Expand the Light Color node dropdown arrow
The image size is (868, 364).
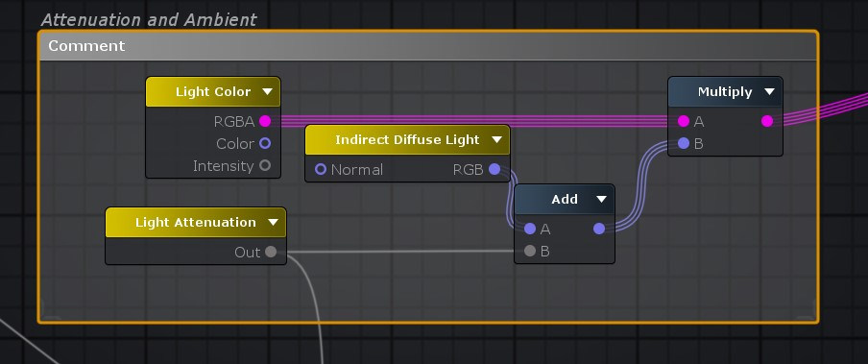coord(267,92)
